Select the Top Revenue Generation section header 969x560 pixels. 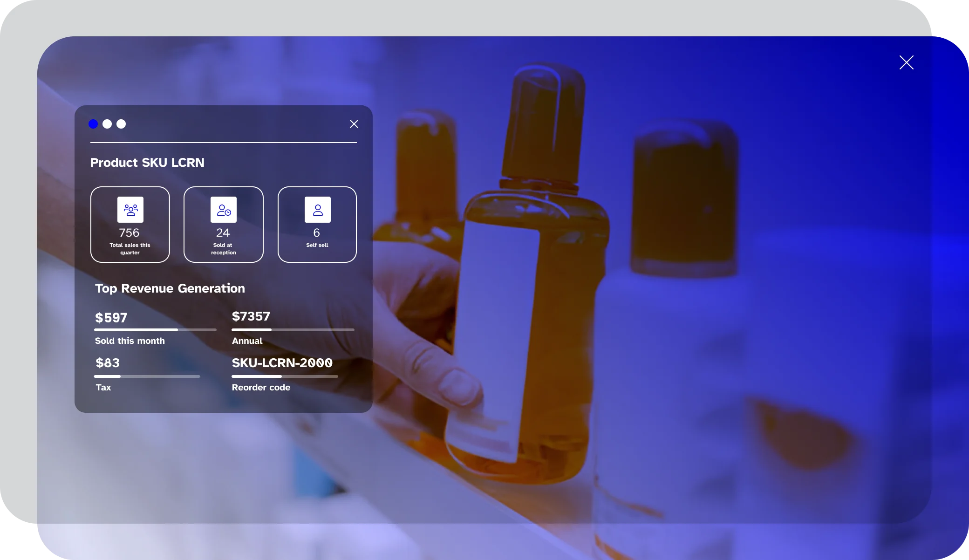(x=170, y=288)
